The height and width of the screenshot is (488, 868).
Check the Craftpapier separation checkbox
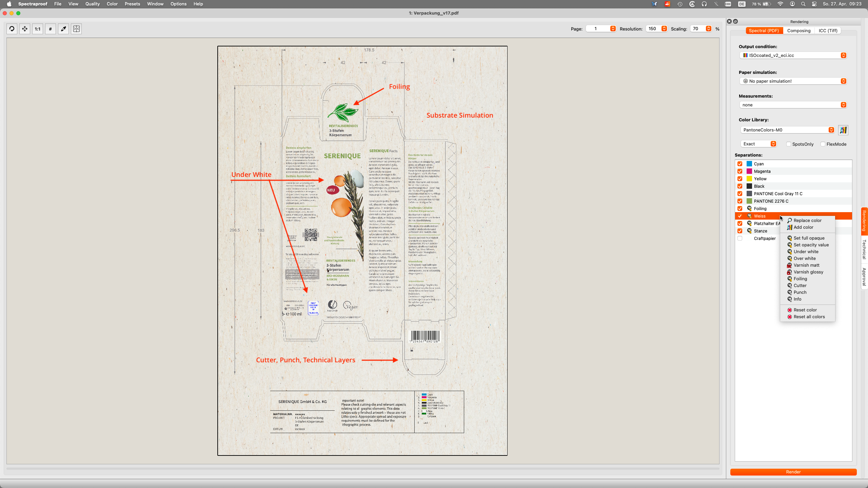[x=740, y=238]
